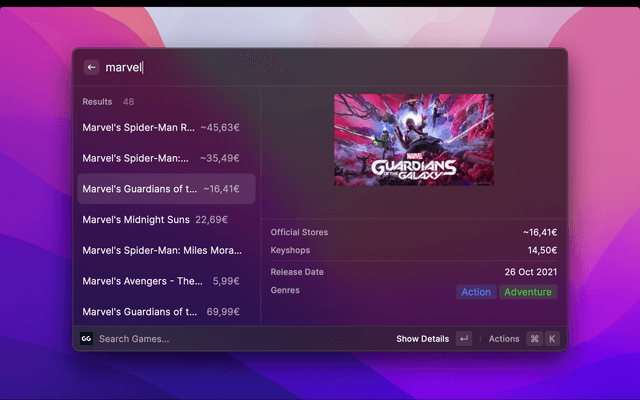Click the Keyshops price 14,50€

pyautogui.click(x=542, y=250)
